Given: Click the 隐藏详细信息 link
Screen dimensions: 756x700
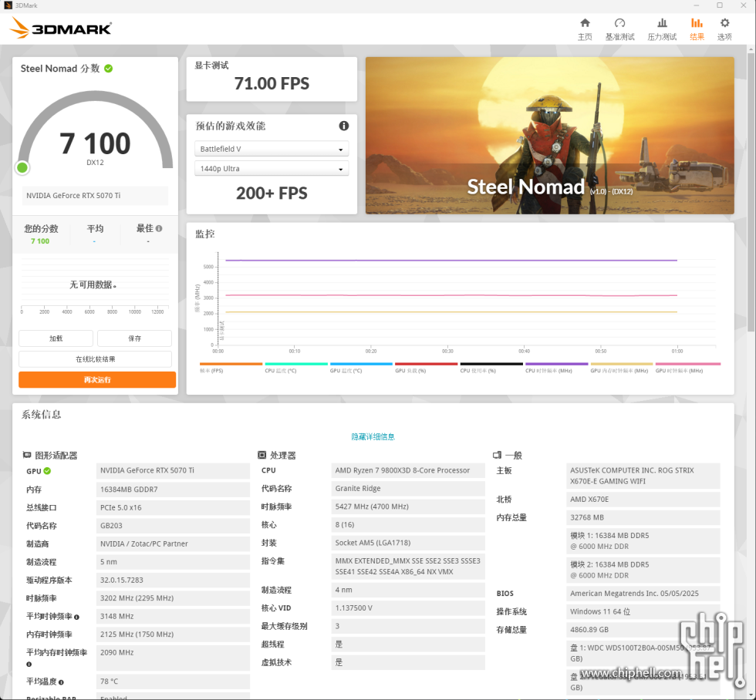Looking at the screenshot, I should [373, 436].
